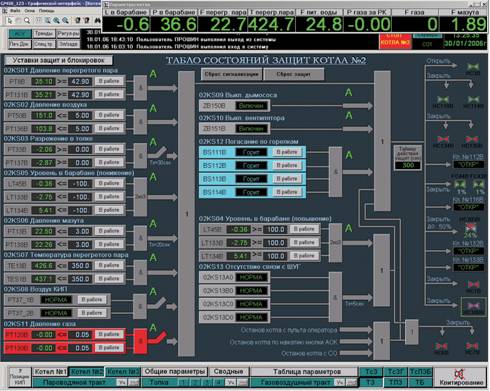Click red КОТЛА №2 alarm indicator

click(395, 42)
